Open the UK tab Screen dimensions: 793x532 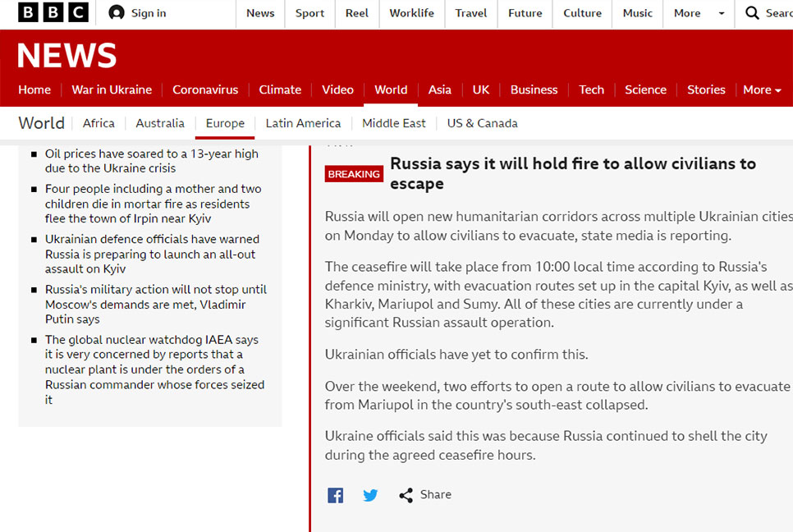pyautogui.click(x=481, y=90)
